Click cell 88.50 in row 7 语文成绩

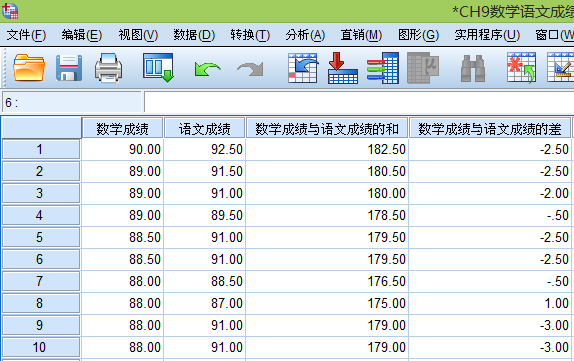[x=205, y=281]
